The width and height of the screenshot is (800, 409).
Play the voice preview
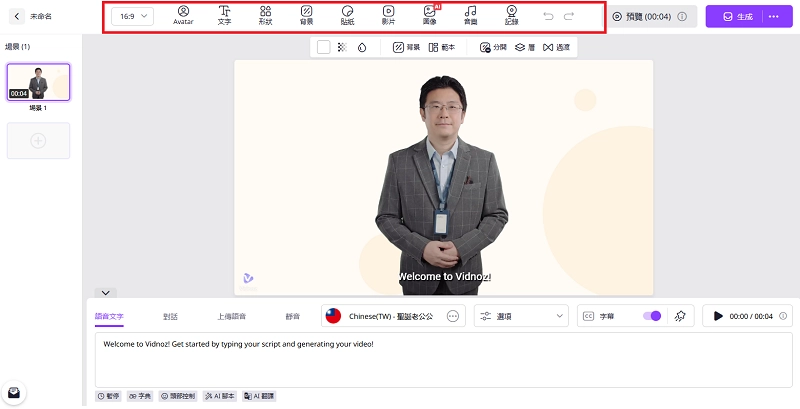(x=718, y=316)
